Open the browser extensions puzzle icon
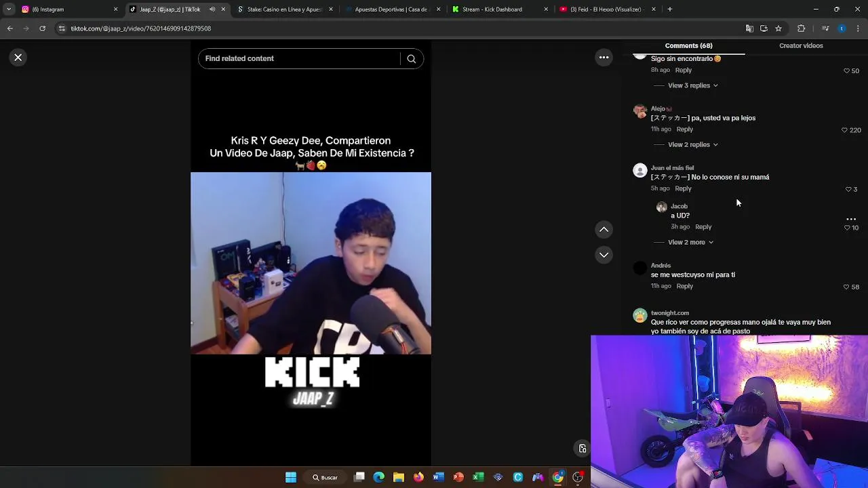Image resolution: width=868 pixels, height=488 pixels. click(801, 28)
